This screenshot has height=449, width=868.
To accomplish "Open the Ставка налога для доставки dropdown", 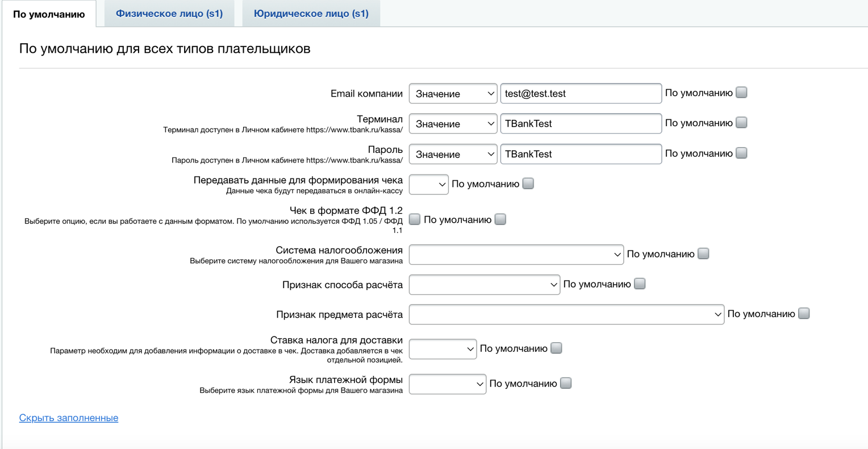I will tap(443, 349).
